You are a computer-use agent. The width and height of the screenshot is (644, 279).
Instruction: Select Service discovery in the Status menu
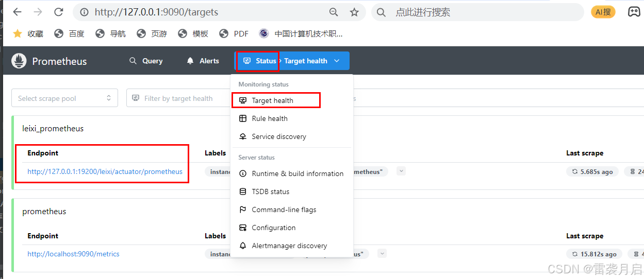(292, 136)
